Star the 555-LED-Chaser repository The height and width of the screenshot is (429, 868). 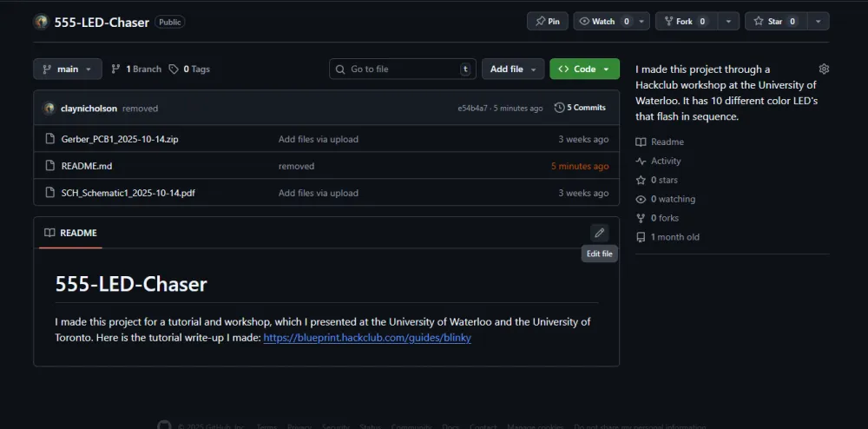(769, 22)
